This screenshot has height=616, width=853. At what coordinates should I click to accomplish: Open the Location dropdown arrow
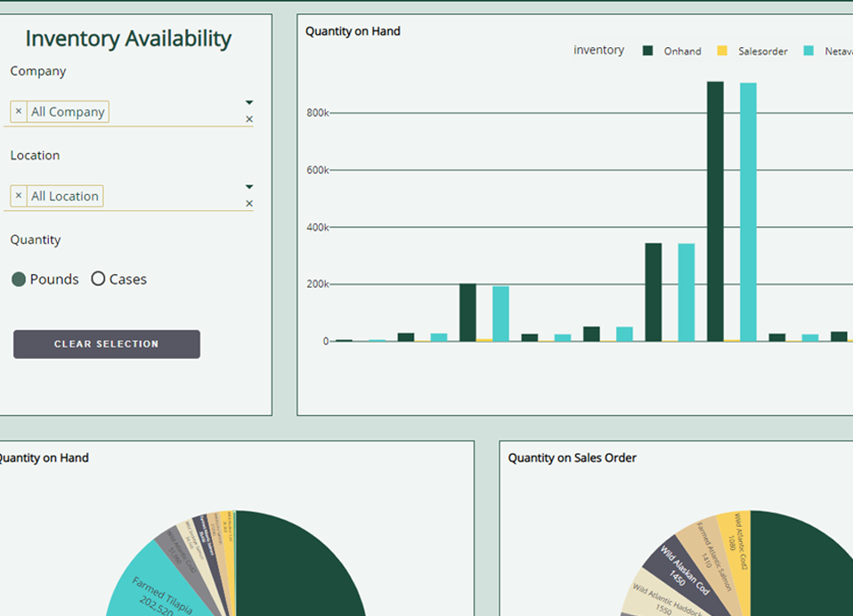pyautogui.click(x=249, y=186)
